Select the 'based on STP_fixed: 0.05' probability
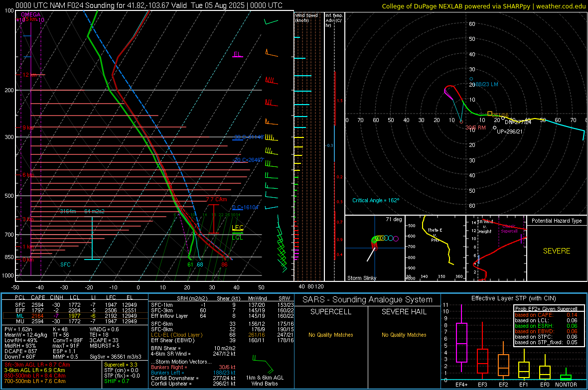This screenshot has height=390, width=588. pos(546,342)
